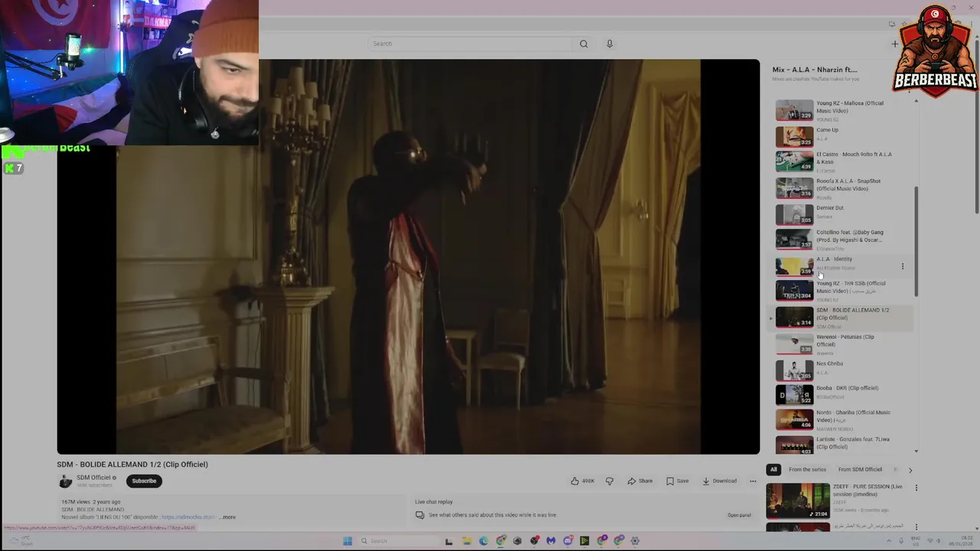Click the mix playlist scrollbar thumb
The width and height of the screenshot is (980, 551).
[916, 242]
